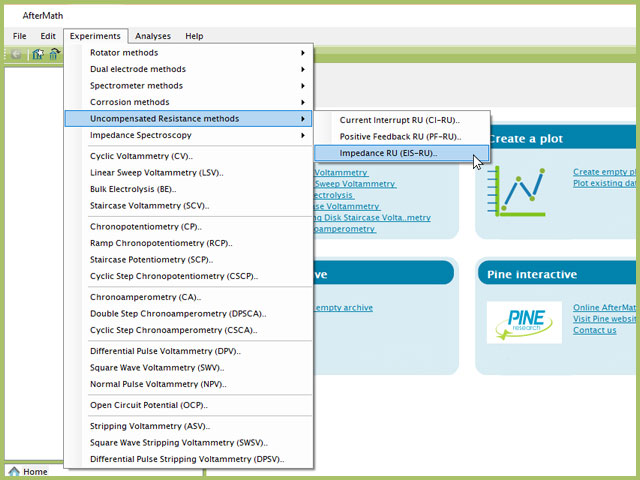The height and width of the screenshot is (480, 640).
Task: Close the Experiments menu
Action: click(95, 36)
